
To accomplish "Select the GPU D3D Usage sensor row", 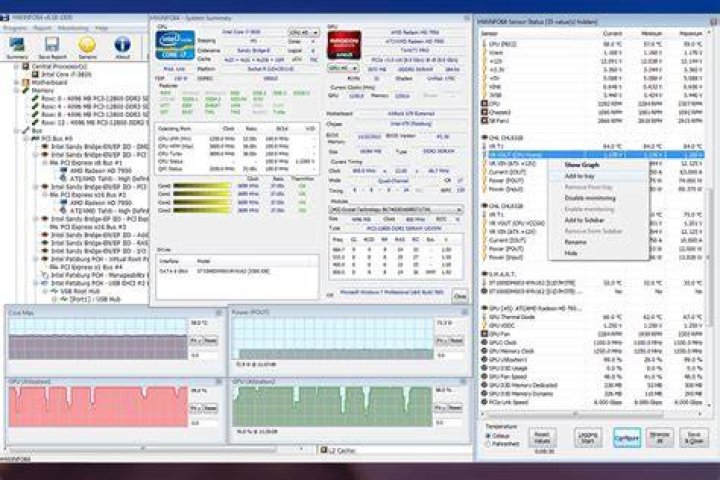I will 592,368.
